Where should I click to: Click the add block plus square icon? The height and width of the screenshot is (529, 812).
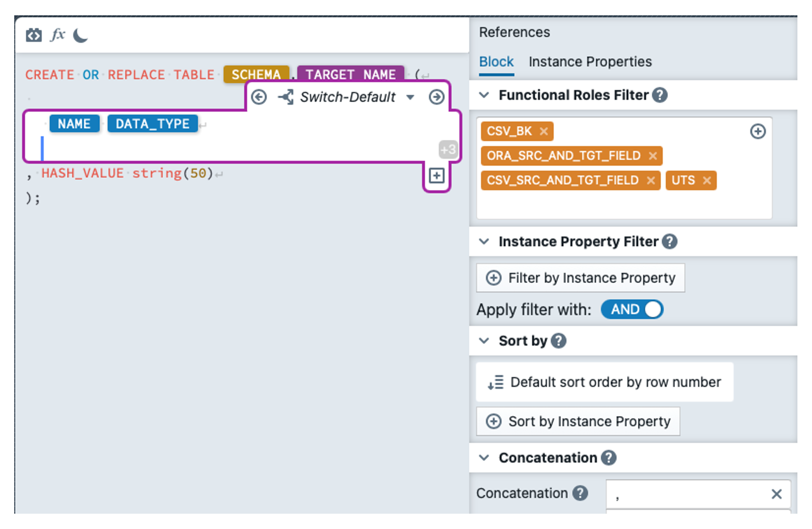(436, 176)
